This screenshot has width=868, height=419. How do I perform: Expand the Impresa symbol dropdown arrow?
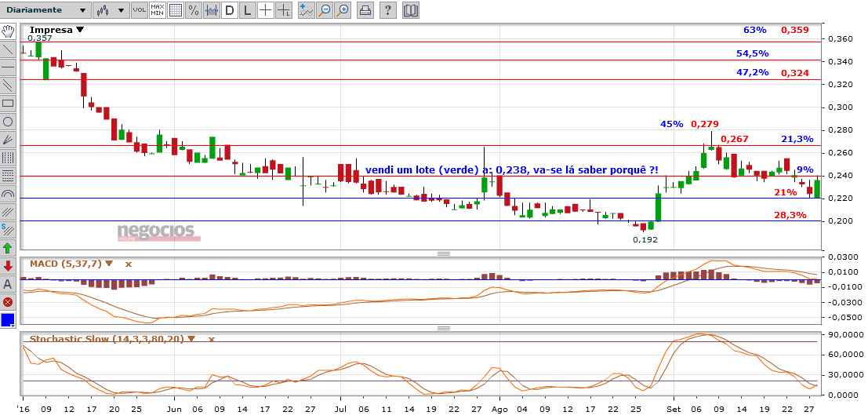(80, 29)
